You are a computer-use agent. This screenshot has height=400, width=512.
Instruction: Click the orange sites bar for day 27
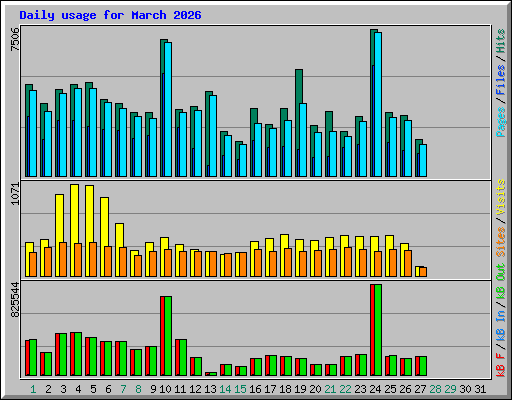[x=423, y=272]
